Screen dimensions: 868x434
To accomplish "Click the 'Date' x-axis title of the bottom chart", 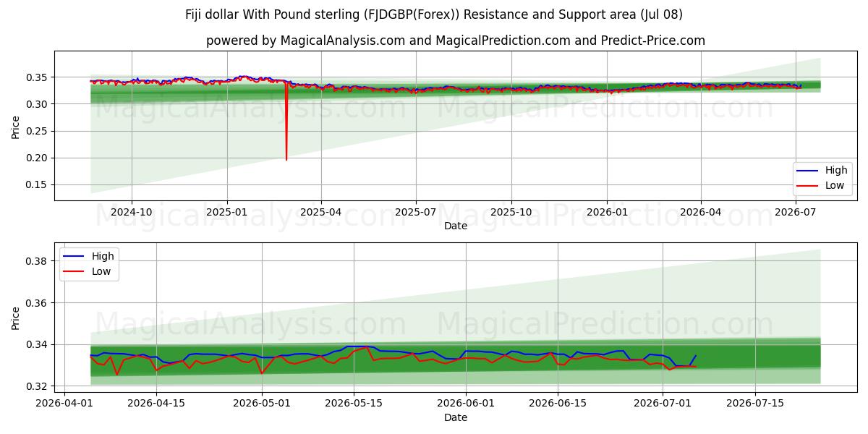I will 456,417.
